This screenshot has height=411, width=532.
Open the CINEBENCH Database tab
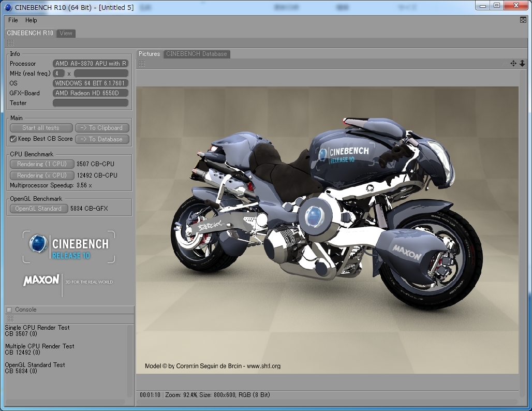pyautogui.click(x=197, y=54)
